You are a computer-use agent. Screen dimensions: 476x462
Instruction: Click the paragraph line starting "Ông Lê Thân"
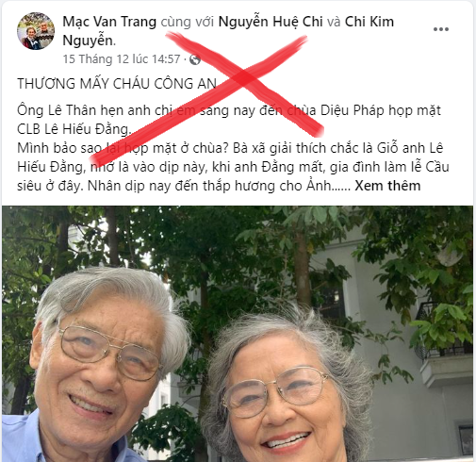[229, 110]
